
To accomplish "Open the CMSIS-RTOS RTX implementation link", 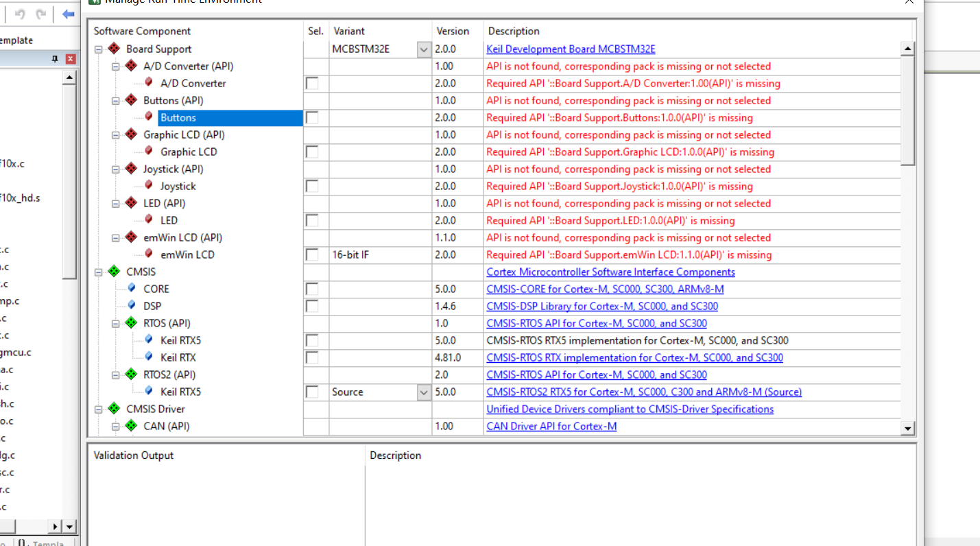I will click(634, 357).
